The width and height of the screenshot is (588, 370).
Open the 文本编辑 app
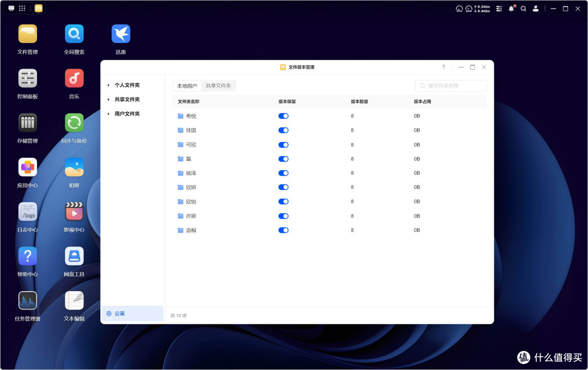(74, 301)
